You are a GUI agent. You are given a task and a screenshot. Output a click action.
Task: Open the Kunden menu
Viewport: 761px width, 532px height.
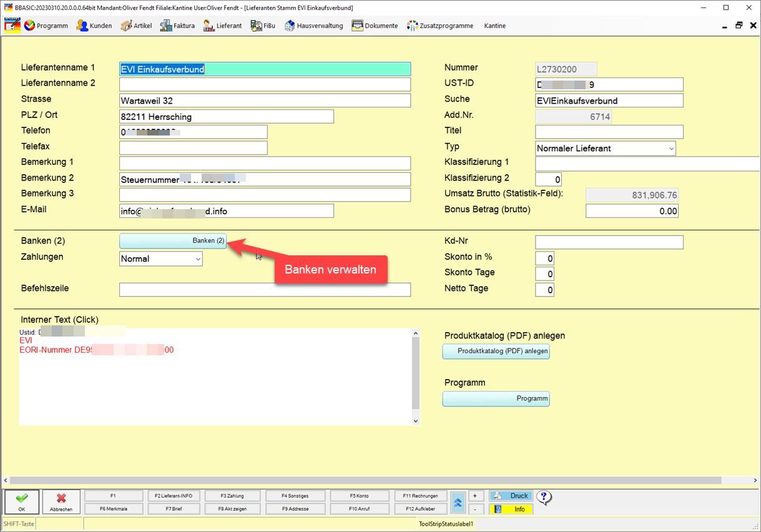(x=94, y=26)
